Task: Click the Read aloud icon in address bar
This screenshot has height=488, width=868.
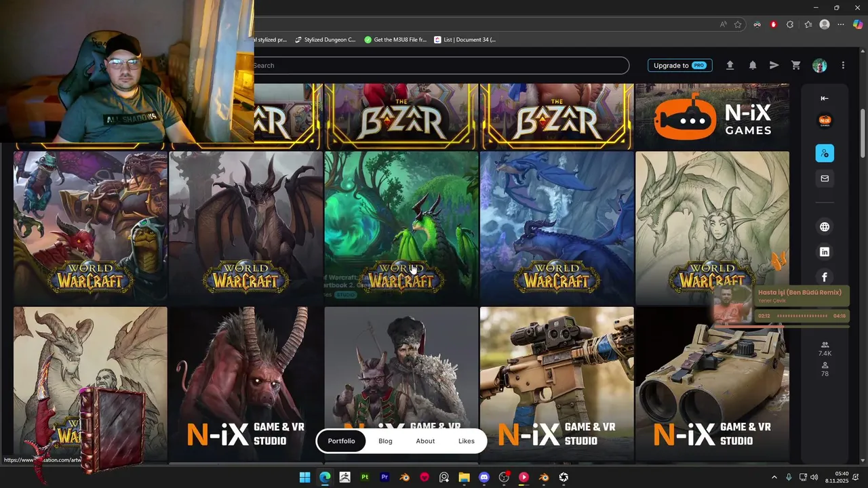Action: pos(724,24)
